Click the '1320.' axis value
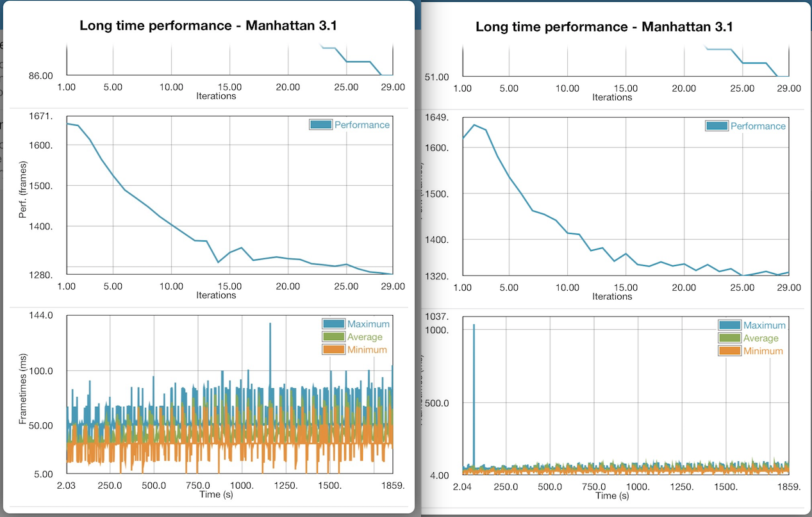This screenshot has height=517, width=812. click(x=437, y=277)
